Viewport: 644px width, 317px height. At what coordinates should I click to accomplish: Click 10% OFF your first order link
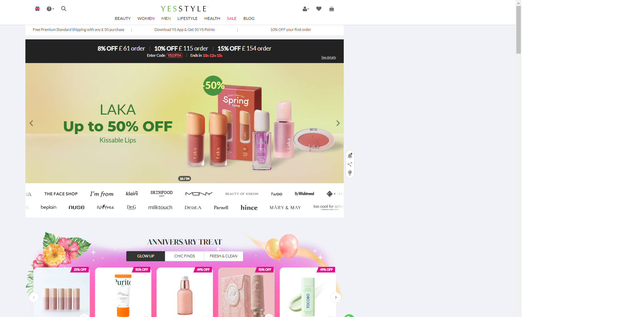coord(291,30)
